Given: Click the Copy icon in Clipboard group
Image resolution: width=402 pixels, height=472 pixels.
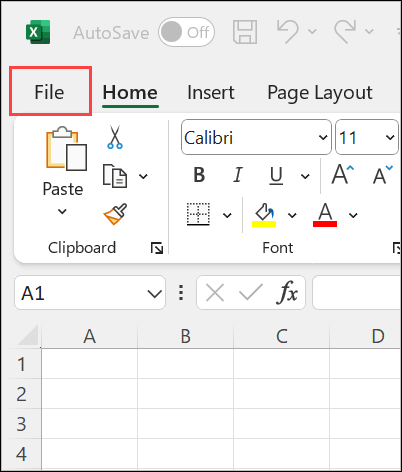Looking at the screenshot, I should [x=115, y=176].
